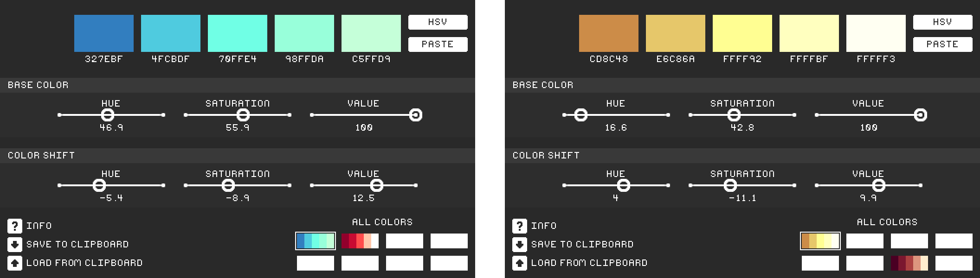980x278 pixels.
Task: Toggle the HSV mode button in left panel
Action: (x=438, y=22)
